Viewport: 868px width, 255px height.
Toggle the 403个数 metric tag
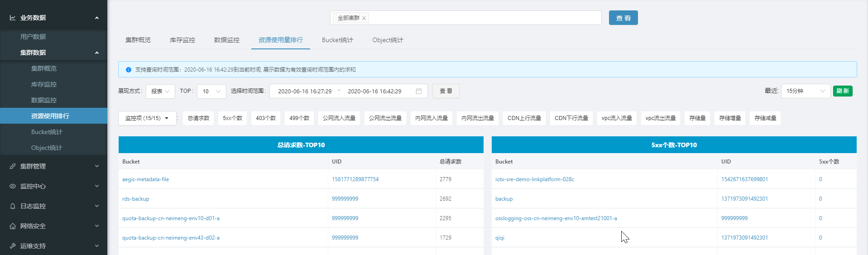pos(266,118)
